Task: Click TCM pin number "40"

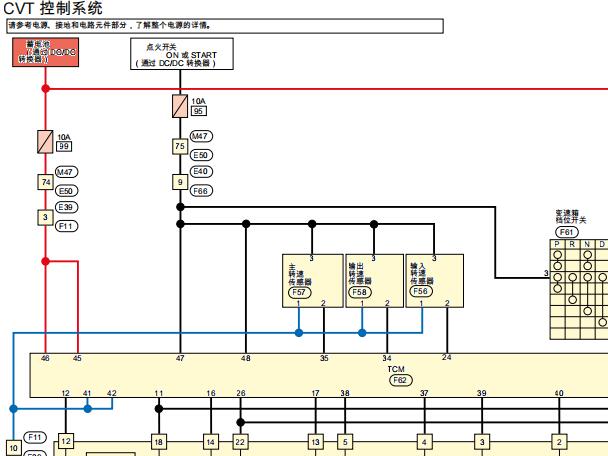Action: point(559,393)
